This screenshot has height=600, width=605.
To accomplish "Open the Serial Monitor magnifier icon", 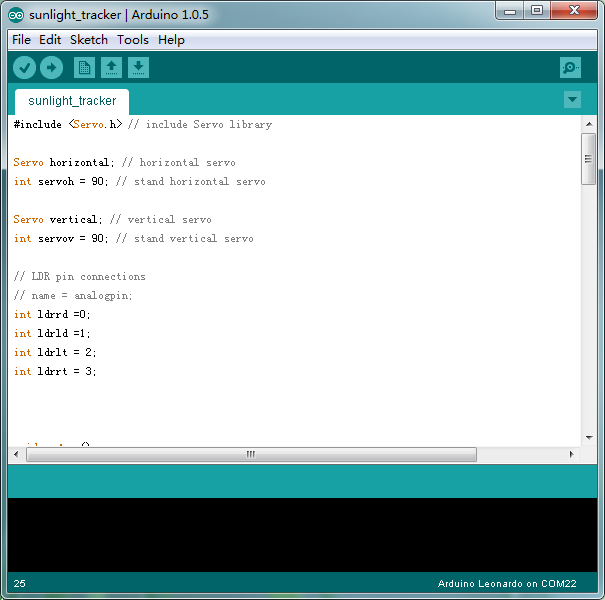I will click(x=570, y=68).
